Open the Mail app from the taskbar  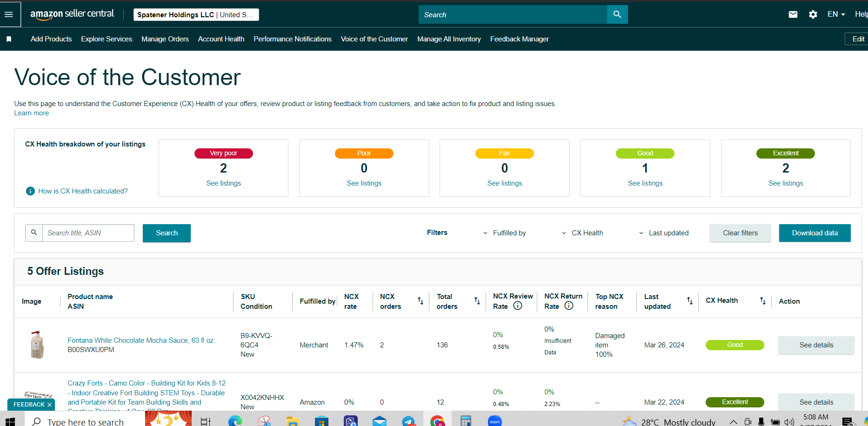(x=380, y=421)
